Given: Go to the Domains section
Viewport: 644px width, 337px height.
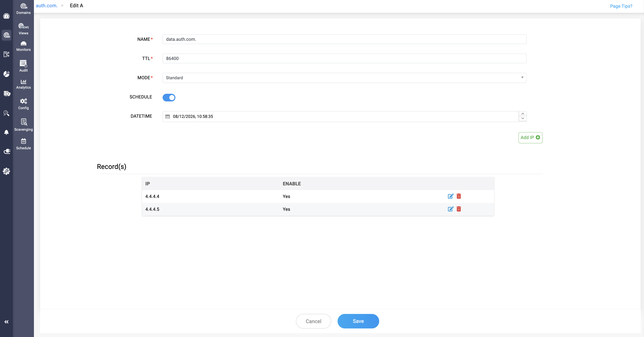Looking at the screenshot, I should (23, 9).
